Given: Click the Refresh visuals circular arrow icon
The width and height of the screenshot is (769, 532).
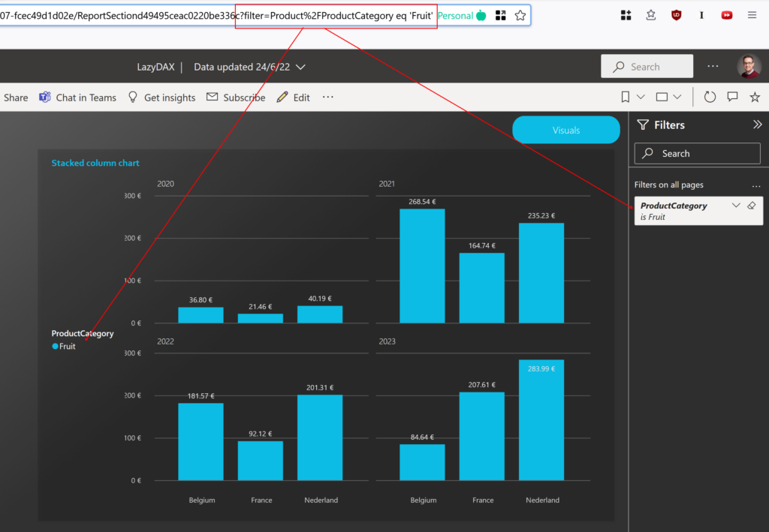Looking at the screenshot, I should [710, 97].
